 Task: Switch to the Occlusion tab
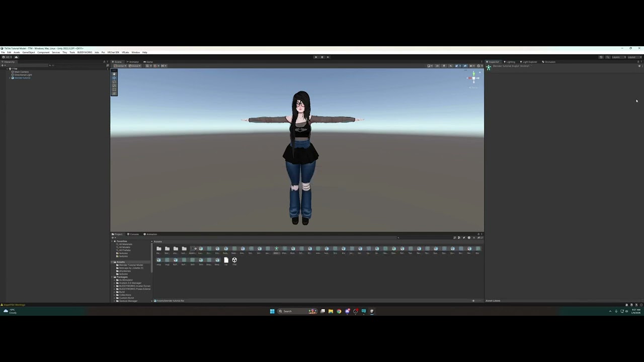[x=548, y=62]
